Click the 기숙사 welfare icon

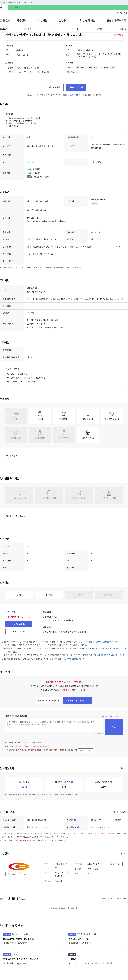[x=40, y=416]
